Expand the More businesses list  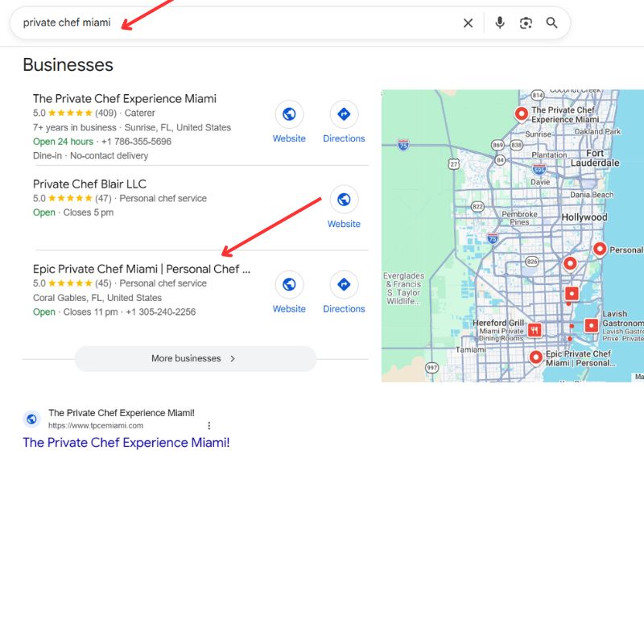pos(195,359)
